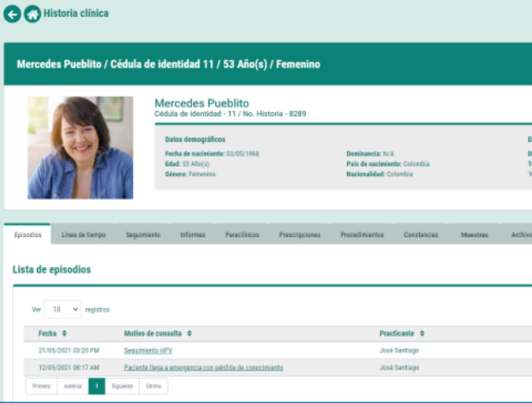The height and width of the screenshot is (403, 532).
Task: Switch to Paraclínicos tab
Action: (x=242, y=234)
